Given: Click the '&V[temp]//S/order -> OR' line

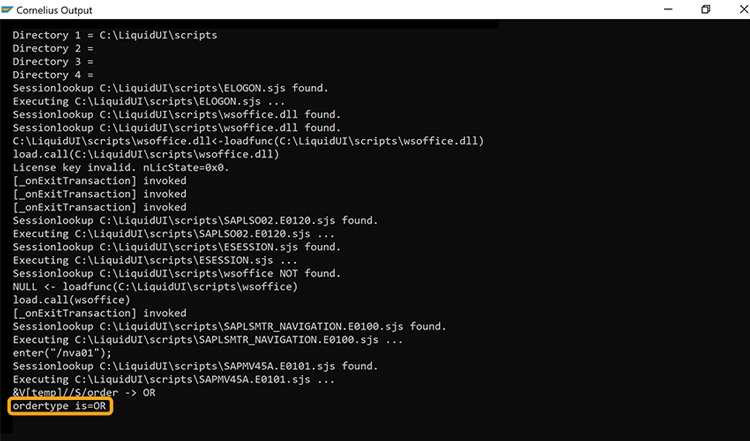Looking at the screenshot, I should pos(84,392).
